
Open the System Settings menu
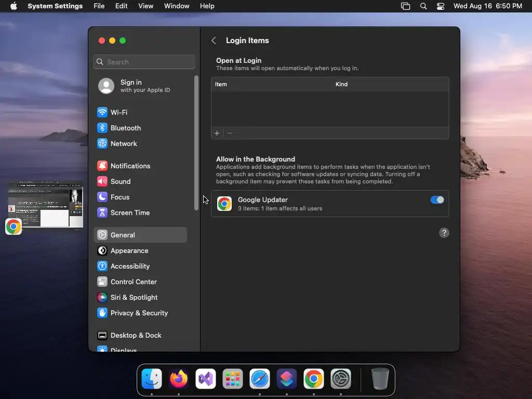click(55, 6)
